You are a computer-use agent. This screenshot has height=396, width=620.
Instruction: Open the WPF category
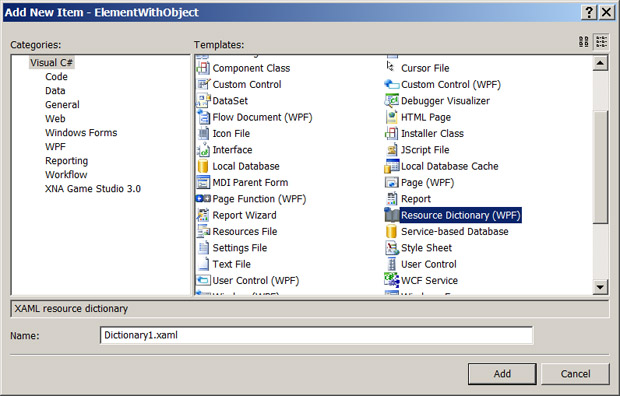(55, 146)
